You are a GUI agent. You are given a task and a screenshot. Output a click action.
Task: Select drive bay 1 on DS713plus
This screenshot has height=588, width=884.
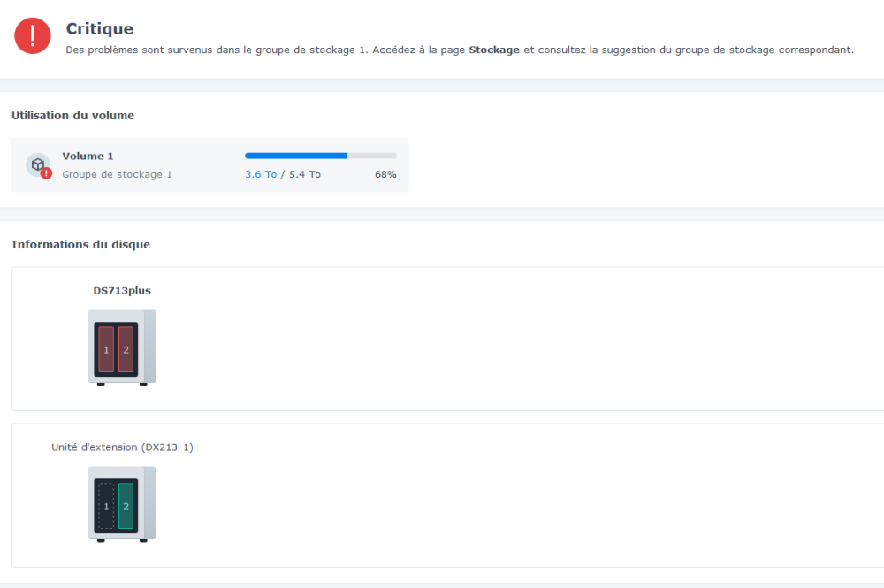106,349
